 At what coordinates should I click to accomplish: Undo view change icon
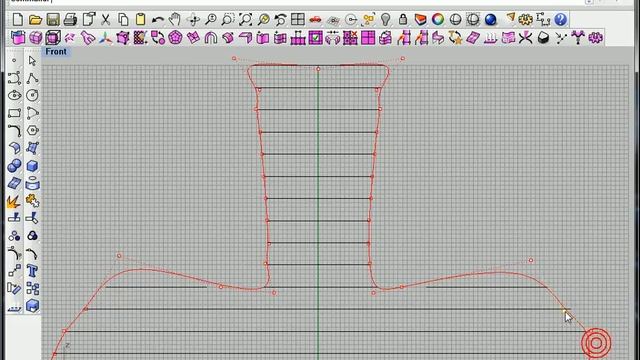[x=280, y=19]
